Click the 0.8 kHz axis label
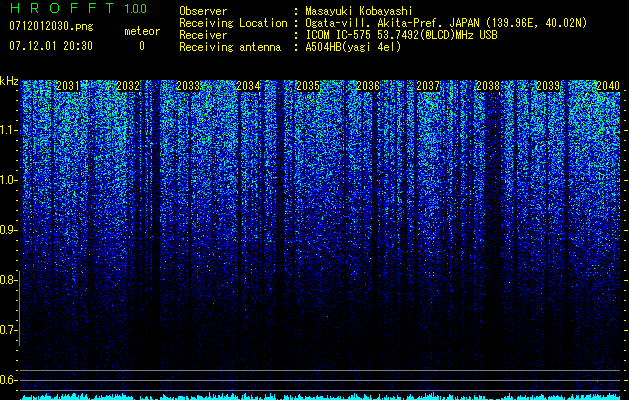This screenshot has height=400, width=629. [8, 280]
